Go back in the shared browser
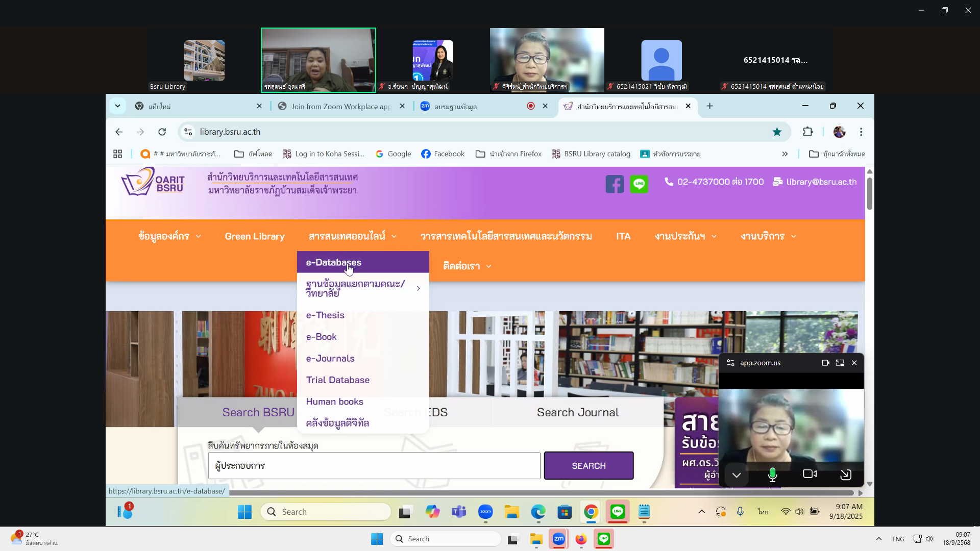 (119, 132)
